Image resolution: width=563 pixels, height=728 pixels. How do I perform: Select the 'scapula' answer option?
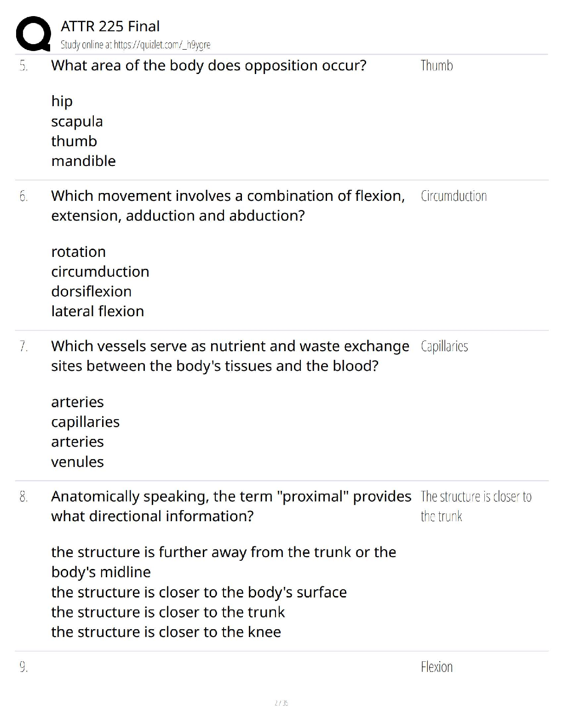click(x=77, y=121)
